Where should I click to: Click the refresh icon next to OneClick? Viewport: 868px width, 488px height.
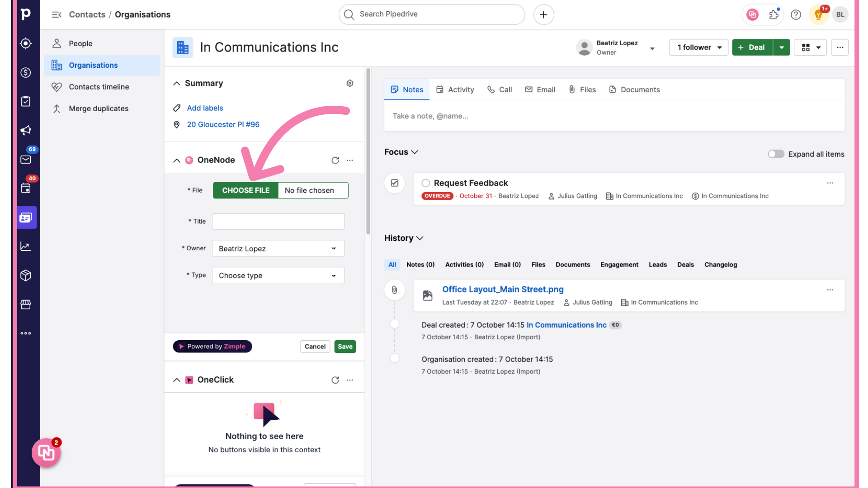(335, 380)
